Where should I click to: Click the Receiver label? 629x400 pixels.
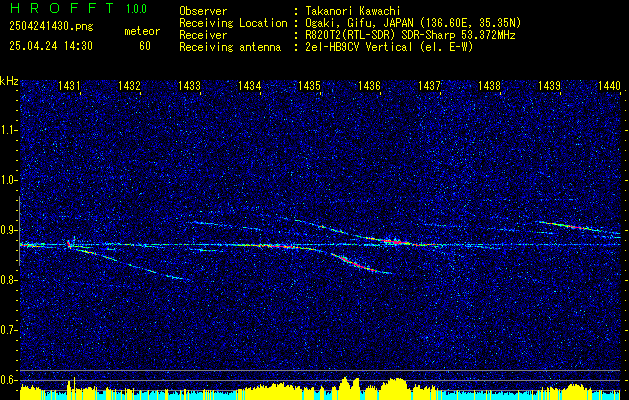coord(203,35)
